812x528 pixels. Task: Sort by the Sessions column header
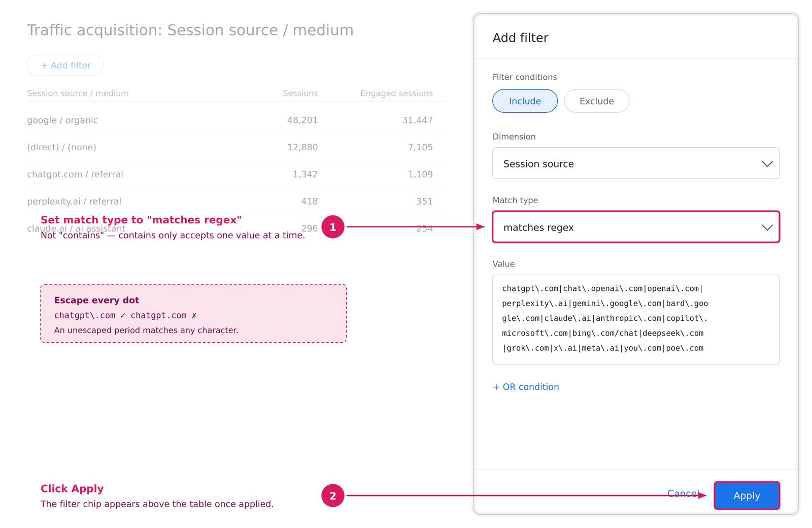(300, 93)
